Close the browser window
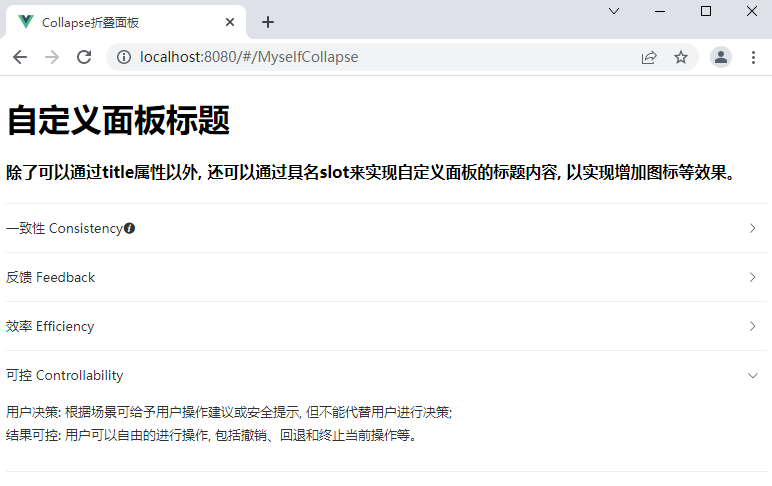The height and width of the screenshot is (486, 772). (x=752, y=11)
